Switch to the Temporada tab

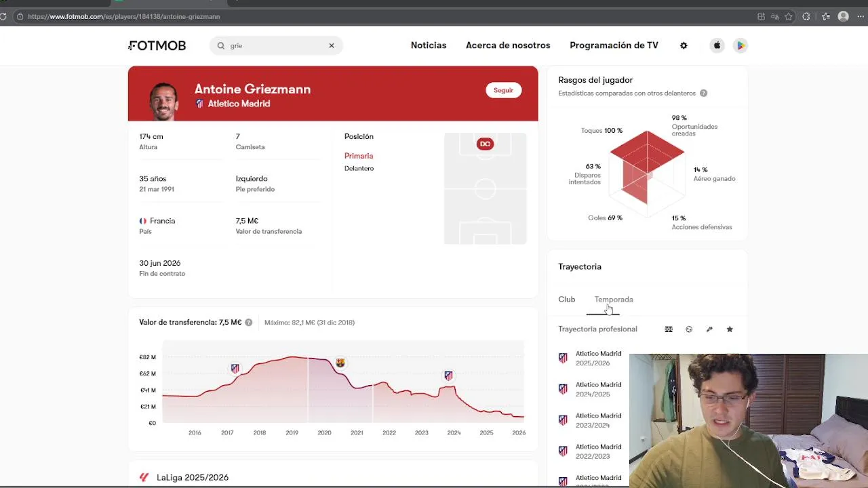tap(614, 300)
